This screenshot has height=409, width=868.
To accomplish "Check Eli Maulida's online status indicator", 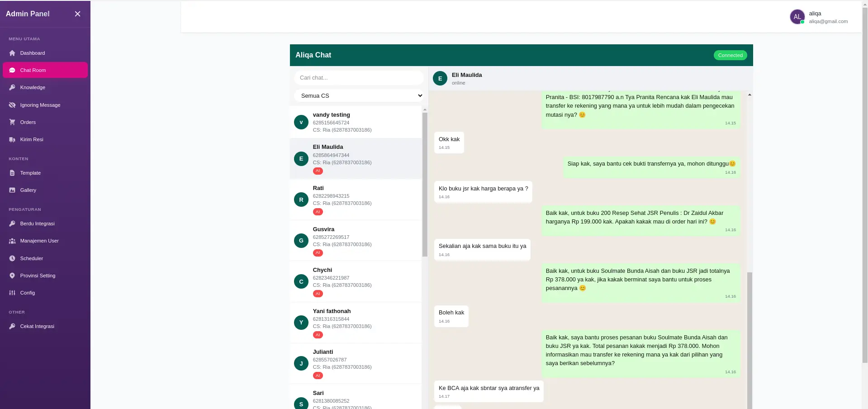I will [458, 83].
